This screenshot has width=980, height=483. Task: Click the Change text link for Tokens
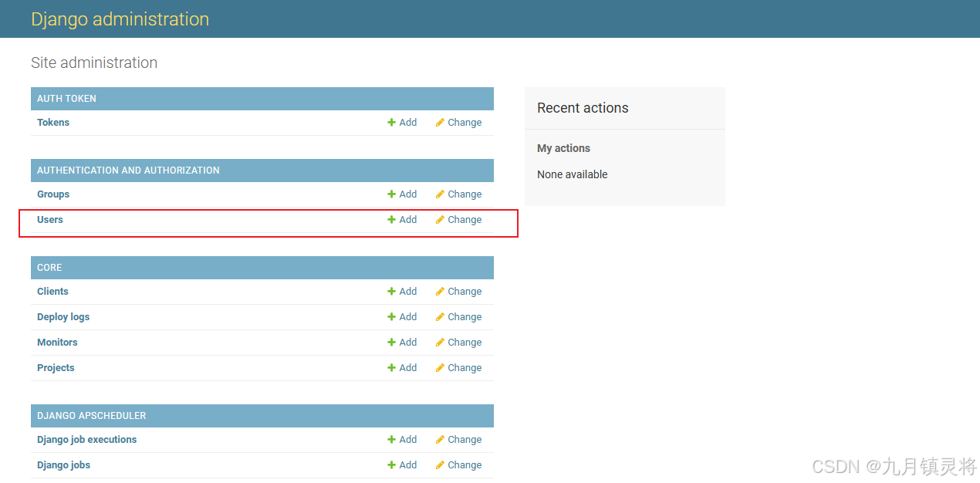[465, 123]
